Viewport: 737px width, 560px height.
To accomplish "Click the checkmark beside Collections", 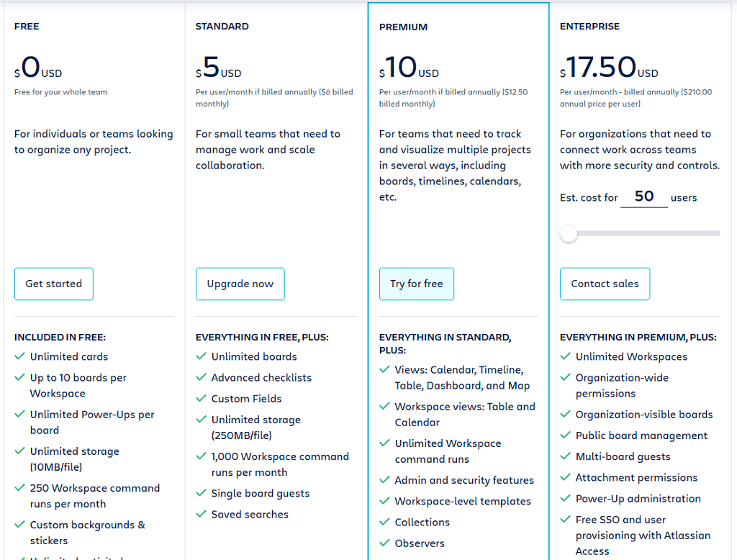I will pyautogui.click(x=384, y=522).
